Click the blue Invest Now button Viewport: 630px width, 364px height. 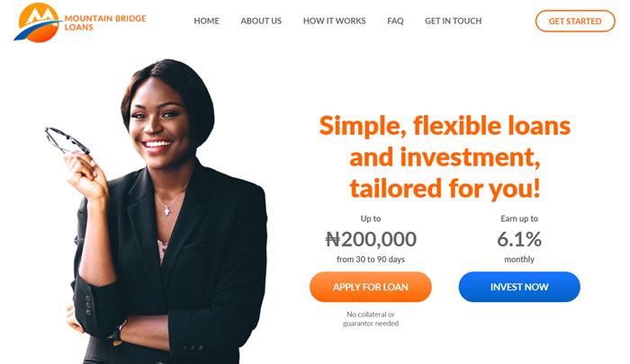point(519,287)
